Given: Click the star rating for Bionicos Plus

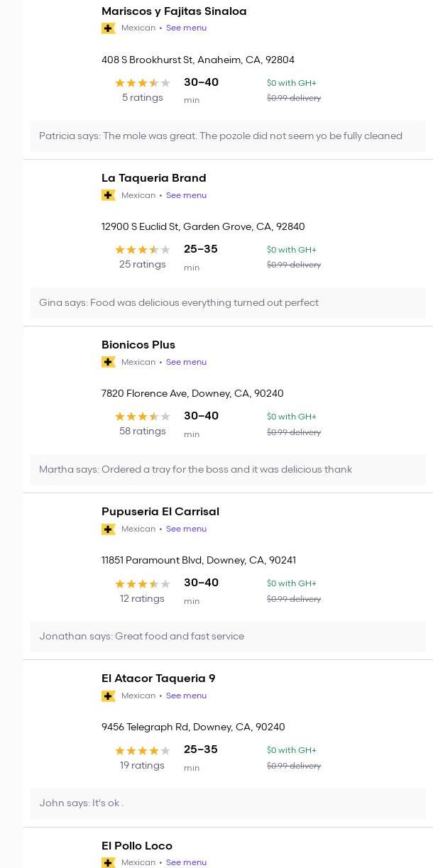Looking at the screenshot, I should point(142,417).
